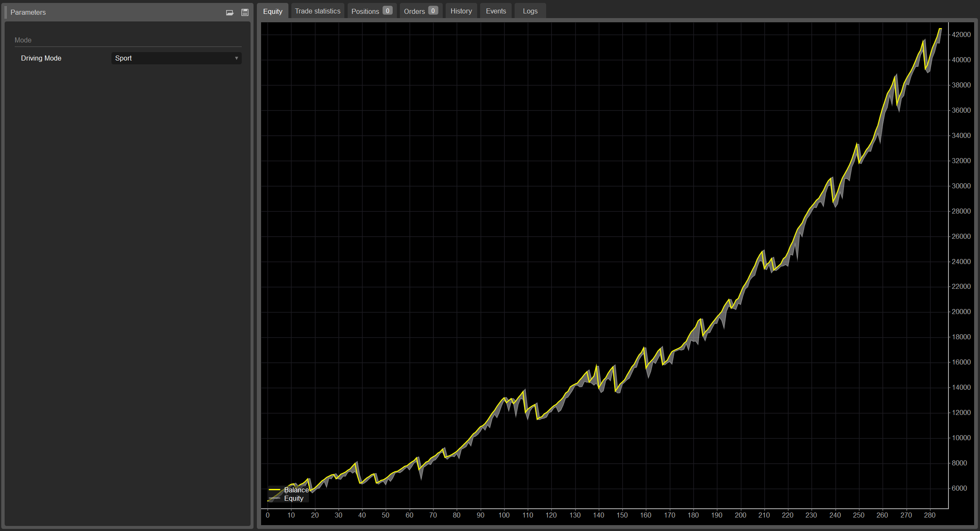The height and width of the screenshot is (531, 980).
Task: Show the Logs tab
Action: click(530, 11)
